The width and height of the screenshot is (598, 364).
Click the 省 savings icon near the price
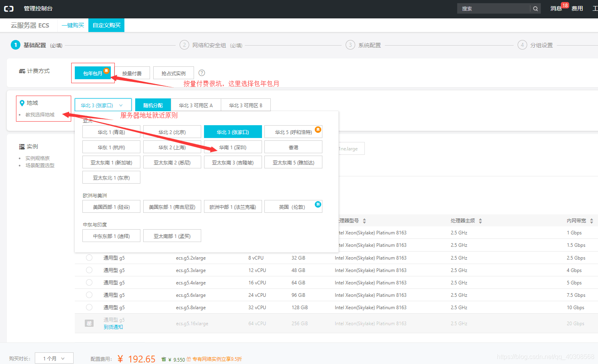pyautogui.click(x=164, y=359)
